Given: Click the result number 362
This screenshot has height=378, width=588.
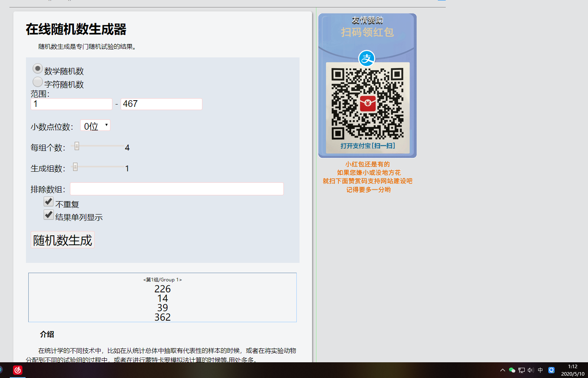Looking at the screenshot, I should (x=162, y=317).
